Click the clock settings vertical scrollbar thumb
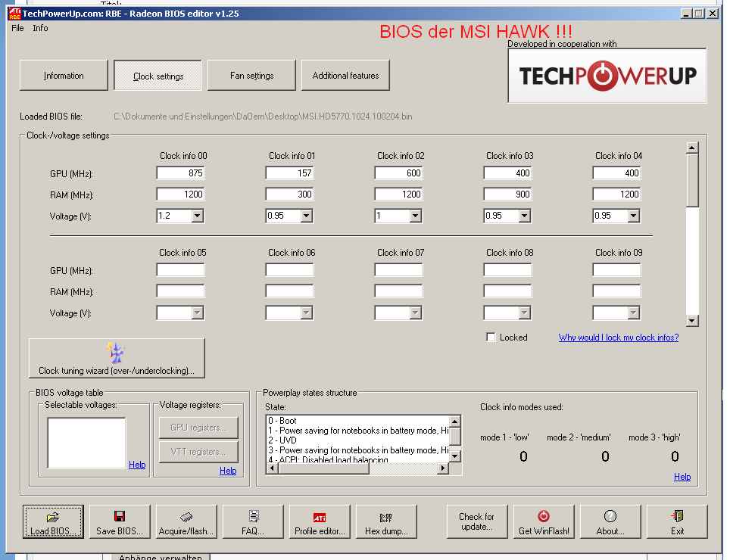Viewport: 730px width, 560px height. (x=692, y=180)
